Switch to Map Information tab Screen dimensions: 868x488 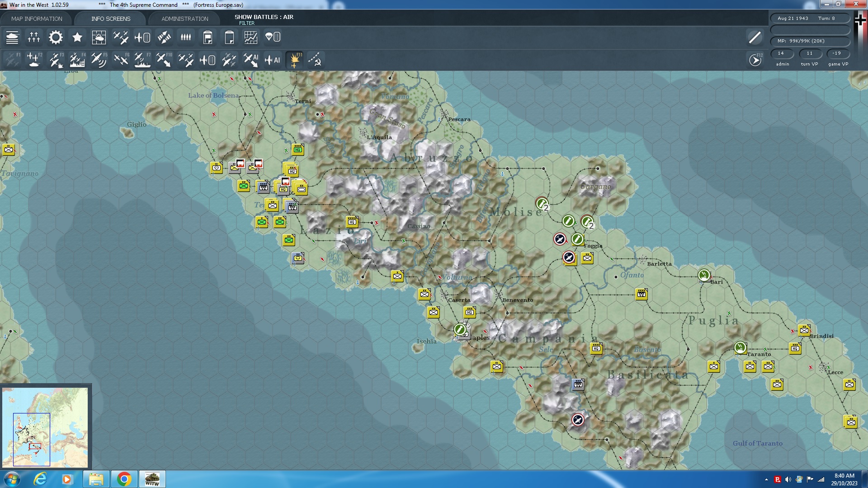click(37, 19)
